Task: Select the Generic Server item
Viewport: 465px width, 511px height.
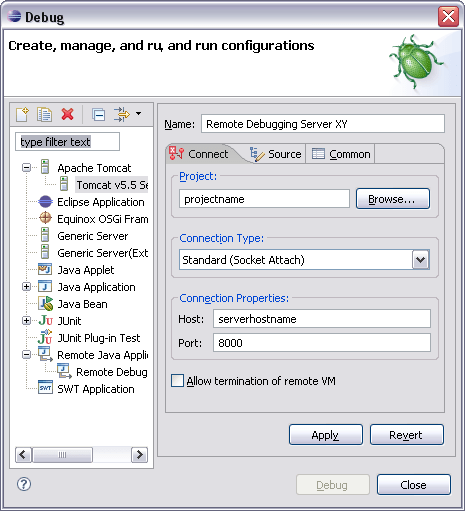Action: tap(93, 236)
